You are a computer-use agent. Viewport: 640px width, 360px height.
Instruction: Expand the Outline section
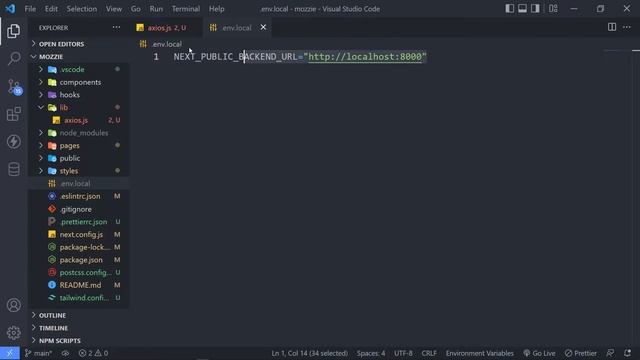(79, 315)
